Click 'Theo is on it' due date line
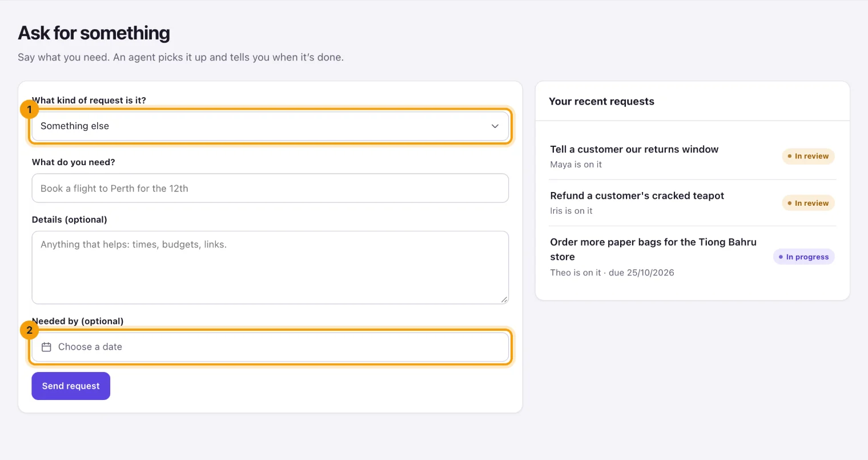Screen dimensions: 868x460 612,273
